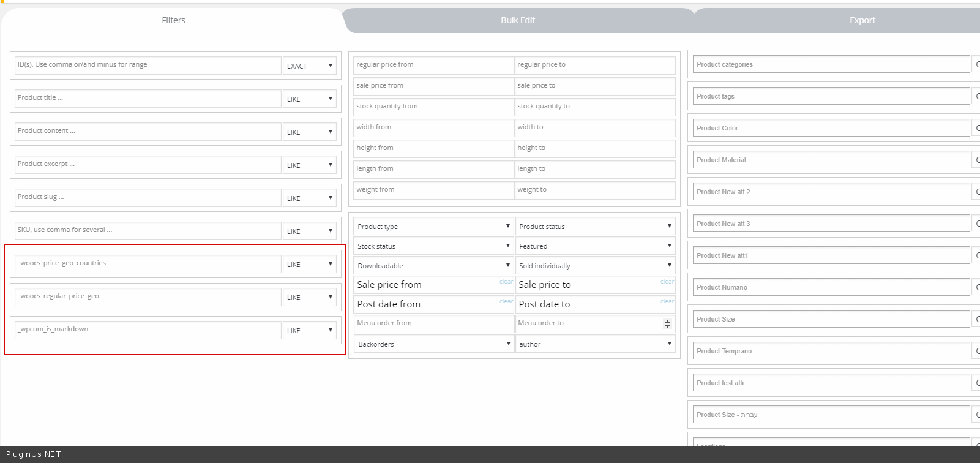The width and height of the screenshot is (980, 463).
Task: Focus the SKU input field
Action: click(147, 230)
